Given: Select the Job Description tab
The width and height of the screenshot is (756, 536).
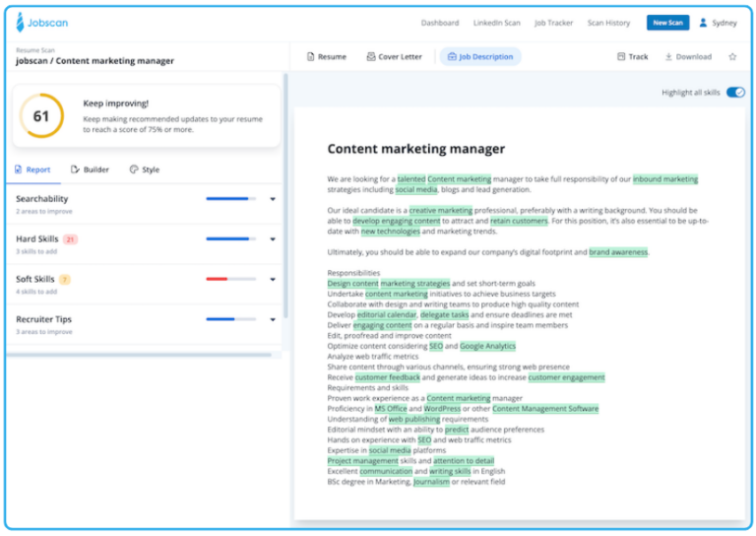Looking at the screenshot, I should 479,57.
